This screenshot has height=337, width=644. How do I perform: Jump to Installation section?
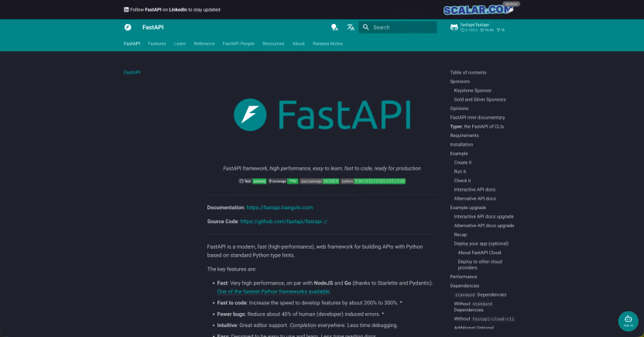pos(461,145)
